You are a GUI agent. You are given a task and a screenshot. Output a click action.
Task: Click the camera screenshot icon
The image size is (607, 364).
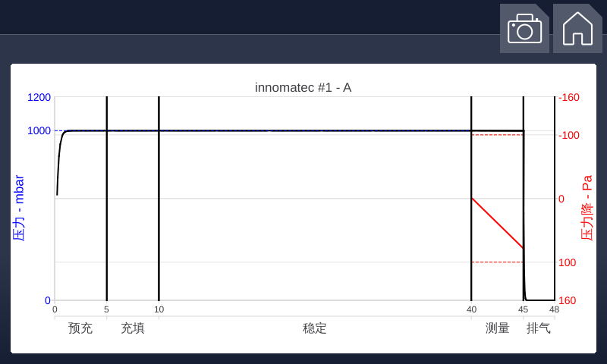click(x=524, y=28)
